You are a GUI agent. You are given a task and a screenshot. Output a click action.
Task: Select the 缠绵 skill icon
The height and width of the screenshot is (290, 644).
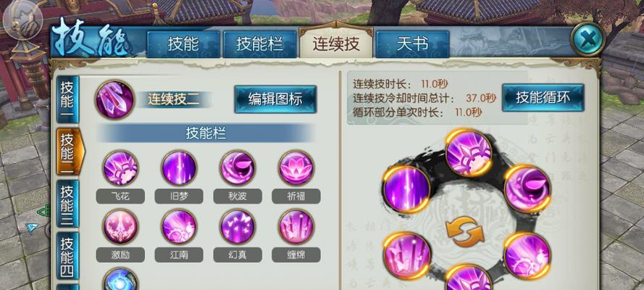[x=296, y=227]
